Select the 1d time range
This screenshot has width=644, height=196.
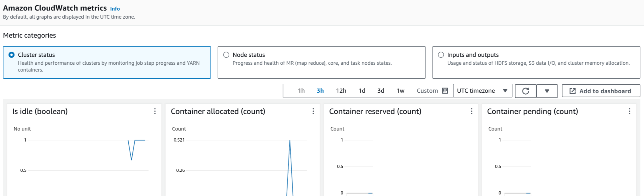pyautogui.click(x=362, y=91)
